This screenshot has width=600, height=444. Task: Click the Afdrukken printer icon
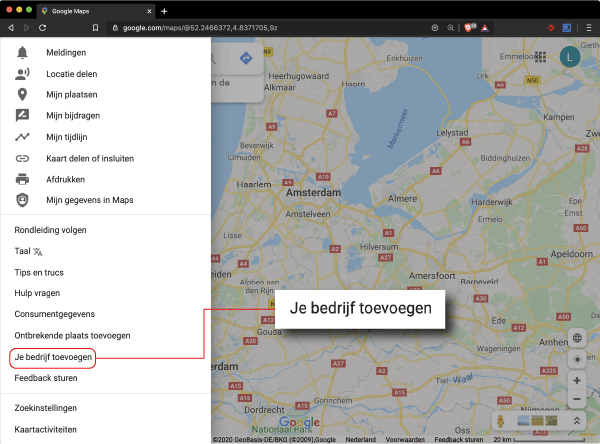[x=22, y=179]
